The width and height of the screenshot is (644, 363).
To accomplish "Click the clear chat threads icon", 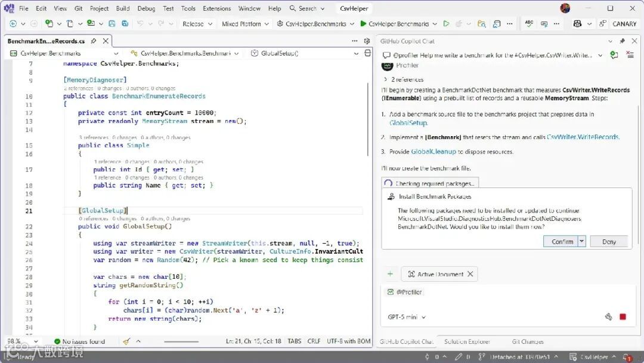I will pyautogui.click(x=630, y=55).
